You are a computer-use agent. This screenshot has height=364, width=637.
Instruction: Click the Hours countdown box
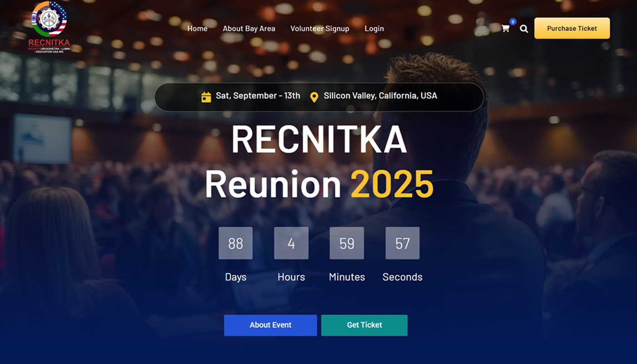coord(291,243)
